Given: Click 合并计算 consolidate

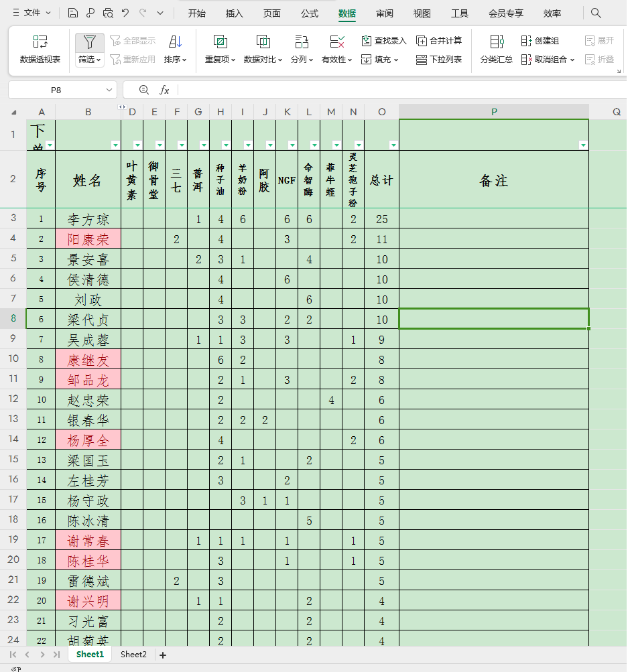Looking at the screenshot, I should click(x=439, y=41).
